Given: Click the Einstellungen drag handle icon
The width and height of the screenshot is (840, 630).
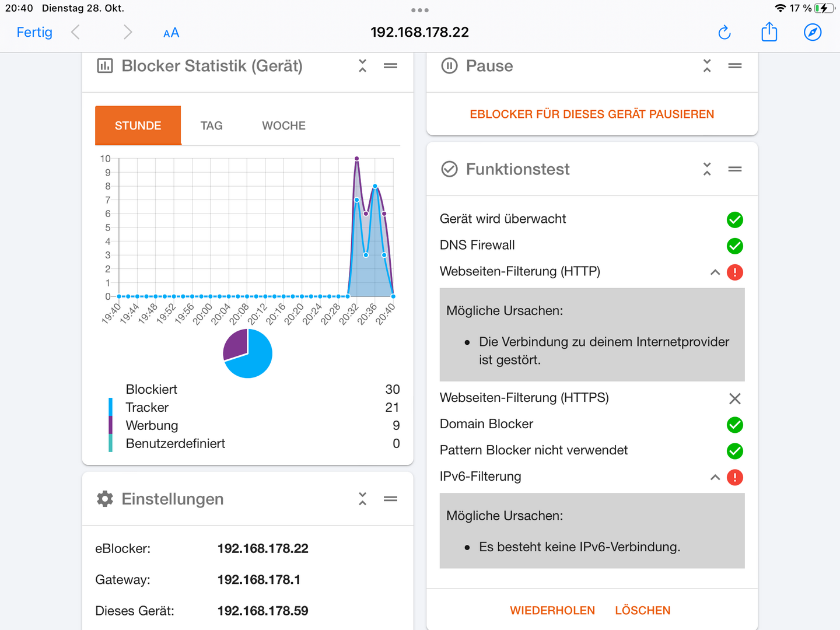Looking at the screenshot, I should pos(390,499).
